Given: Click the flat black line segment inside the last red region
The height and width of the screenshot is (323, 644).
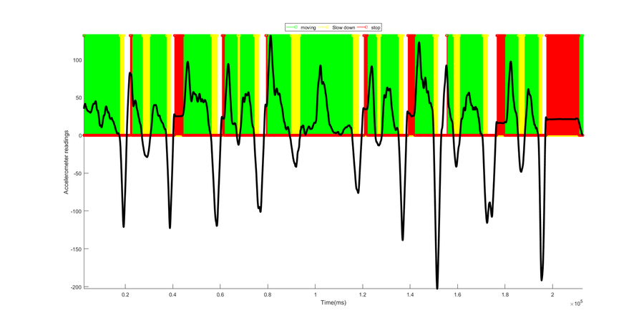Looking at the screenshot, I should pos(562,119).
